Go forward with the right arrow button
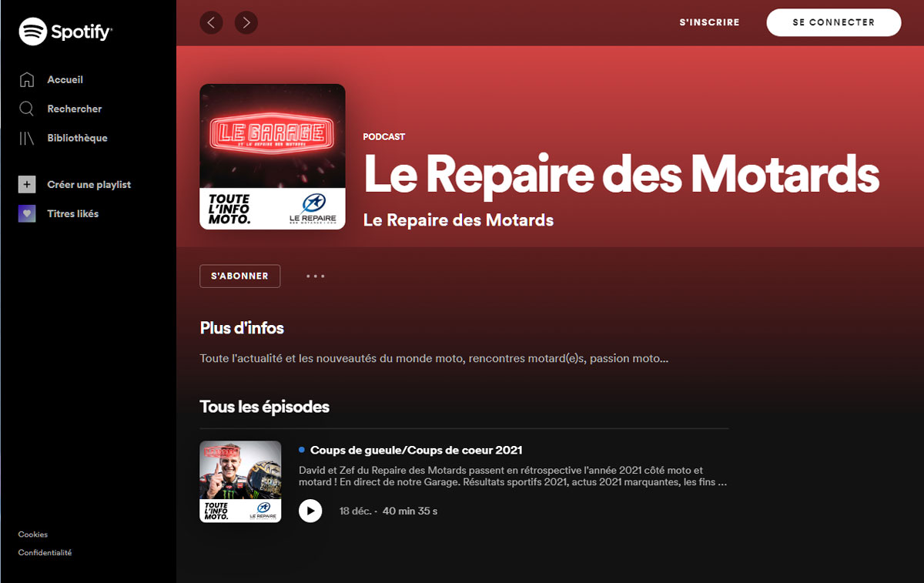 [x=246, y=22]
